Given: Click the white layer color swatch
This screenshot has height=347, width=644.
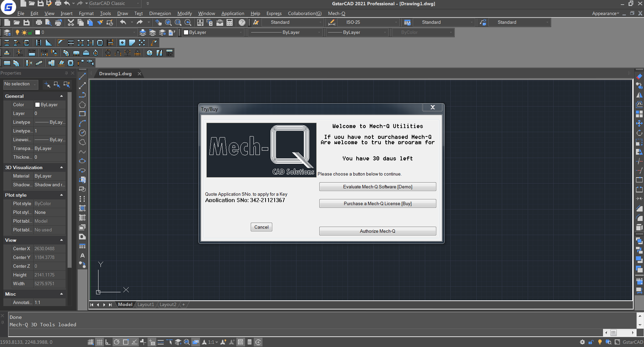Looking at the screenshot, I should tap(37, 32).
